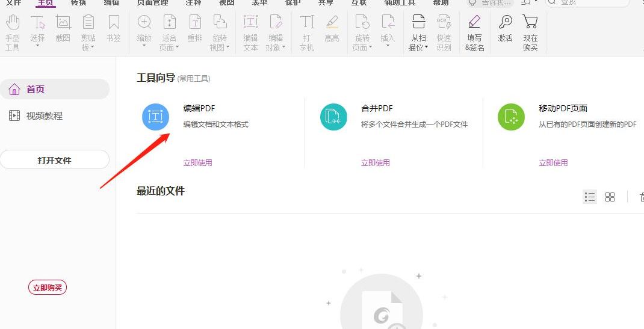This screenshot has height=329, width=644.
Task: Select 视频教程 in the left sidebar
Action: pos(44,115)
